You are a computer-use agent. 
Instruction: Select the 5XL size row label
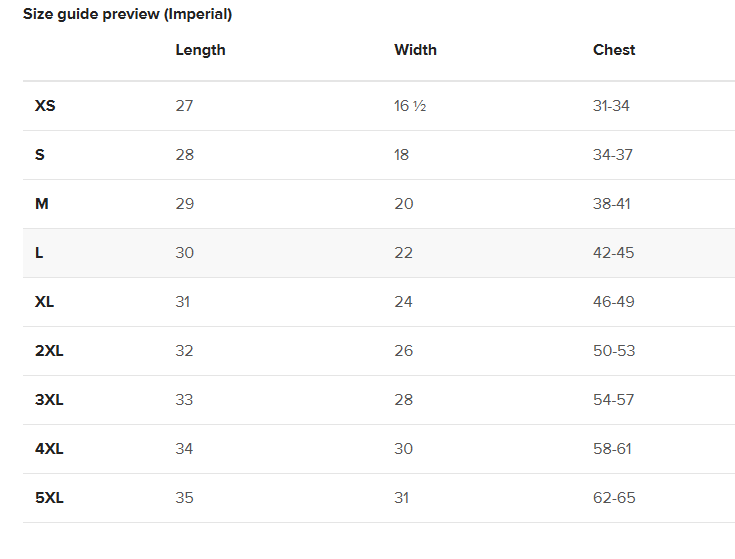(49, 498)
